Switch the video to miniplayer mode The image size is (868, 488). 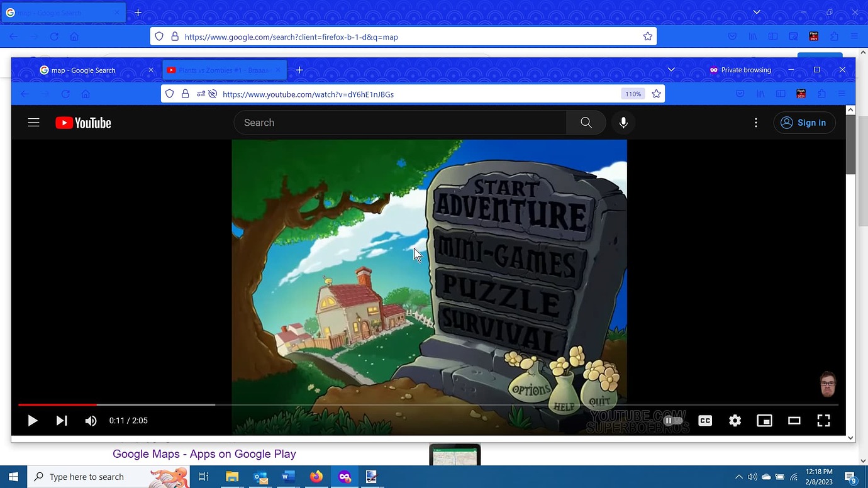pyautogui.click(x=764, y=420)
